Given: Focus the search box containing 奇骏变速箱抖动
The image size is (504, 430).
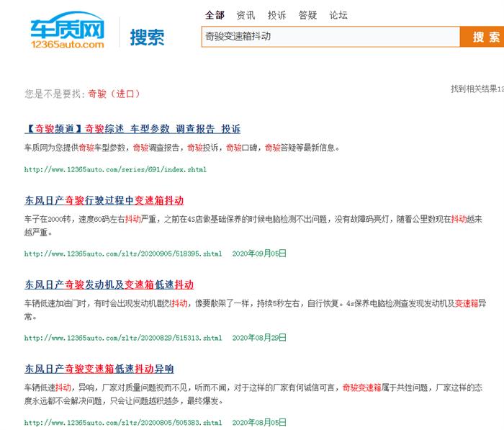Looking at the screenshot, I should [x=330, y=37].
